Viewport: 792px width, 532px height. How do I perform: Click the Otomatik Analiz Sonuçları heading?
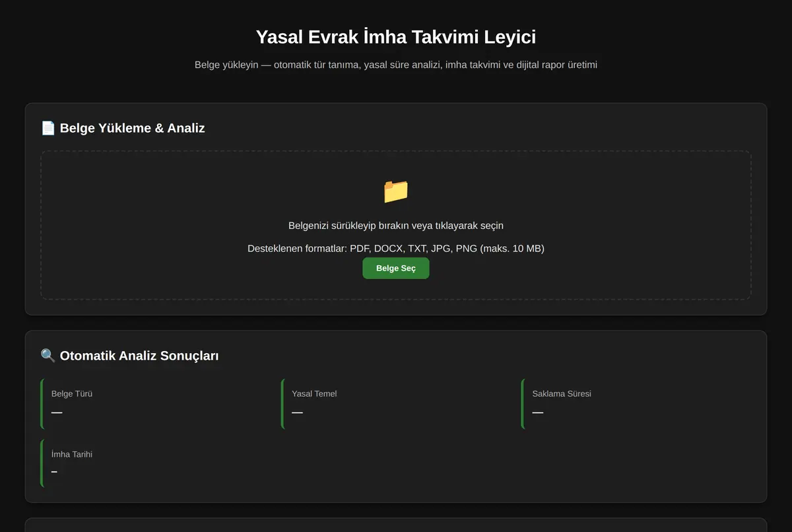pyautogui.click(x=130, y=356)
